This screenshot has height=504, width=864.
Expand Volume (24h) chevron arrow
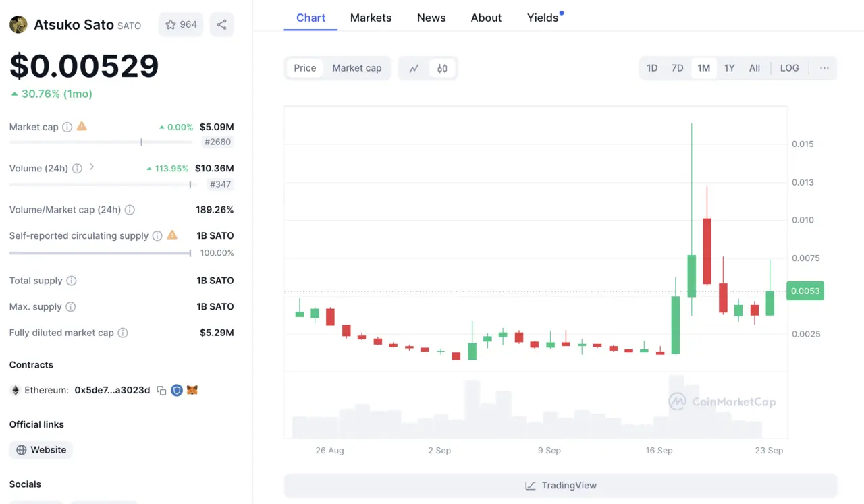(92, 167)
